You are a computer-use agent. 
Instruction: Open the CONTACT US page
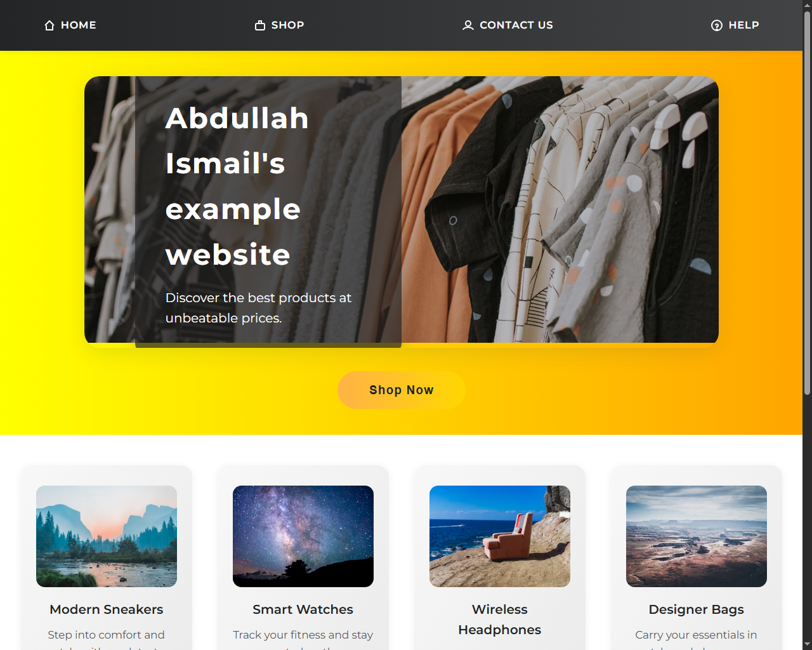point(507,25)
